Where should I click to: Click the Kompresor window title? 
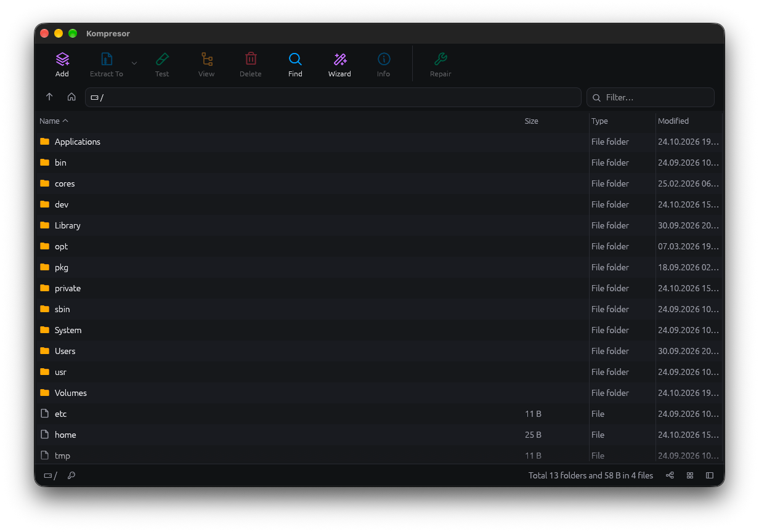tap(108, 33)
